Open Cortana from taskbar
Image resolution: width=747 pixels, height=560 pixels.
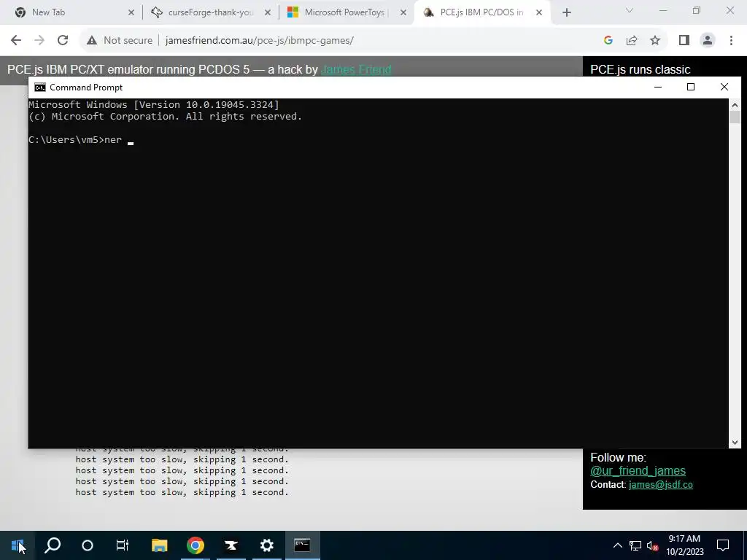[x=88, y=545]
